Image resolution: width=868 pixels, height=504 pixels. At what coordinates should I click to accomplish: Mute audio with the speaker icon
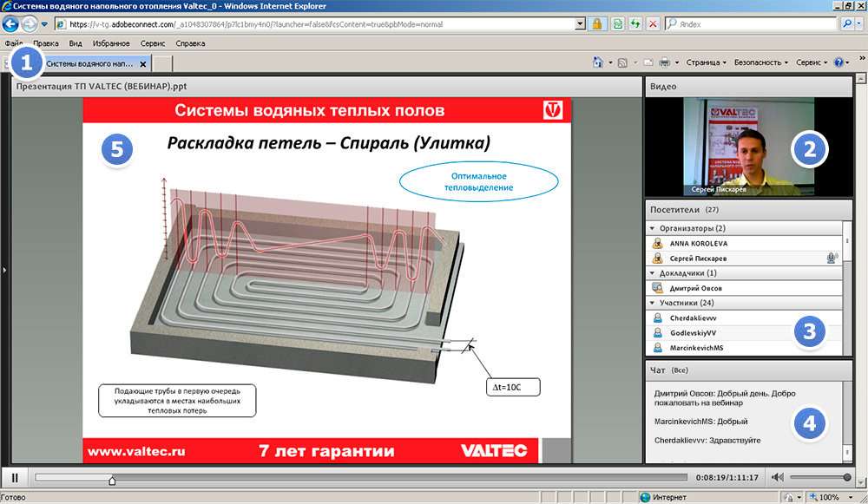click(778, 477)
